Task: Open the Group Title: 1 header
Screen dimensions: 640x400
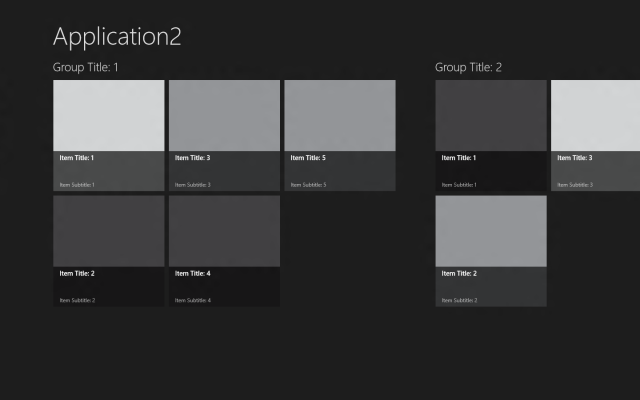Action: tap(86, 67)
